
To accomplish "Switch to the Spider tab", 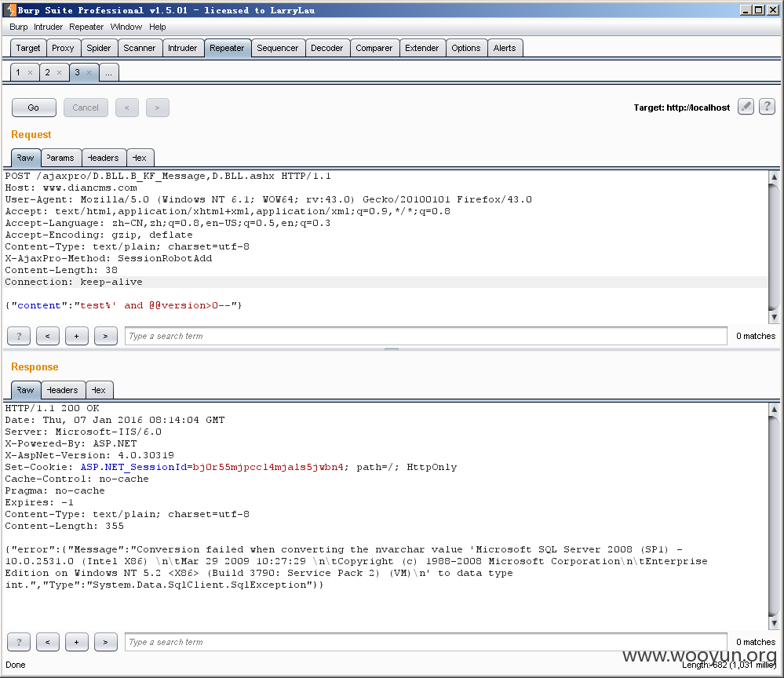I will click(99, 48).
